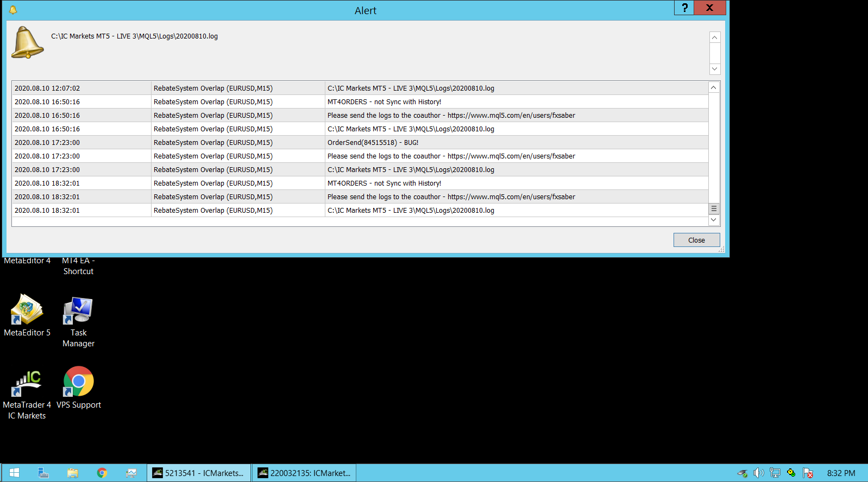Click the alert list scrollbar thumb
Viewport: 868px width, 482px height.
pyautogui.click(x=714, y=208)
